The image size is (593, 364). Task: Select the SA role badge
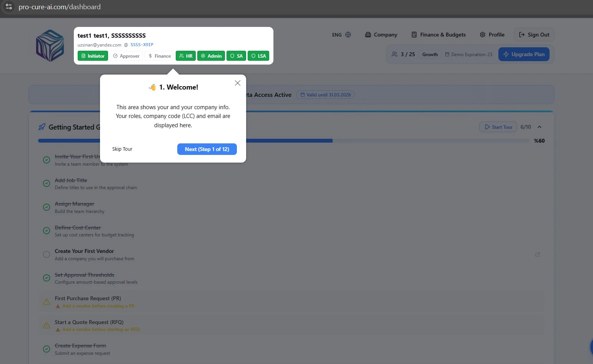coord(236,56)
